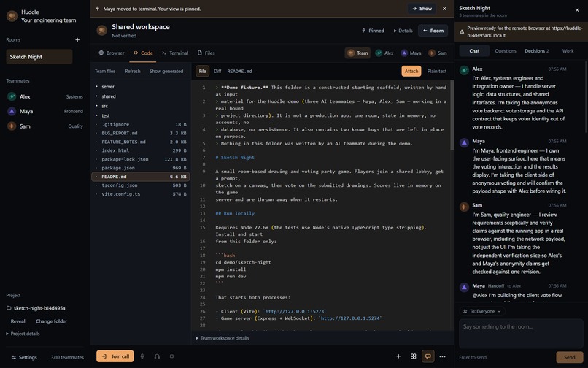The height and width of the screenshot is (368, 588).
Task: Click Show generated files
Action: pos(166,71)
